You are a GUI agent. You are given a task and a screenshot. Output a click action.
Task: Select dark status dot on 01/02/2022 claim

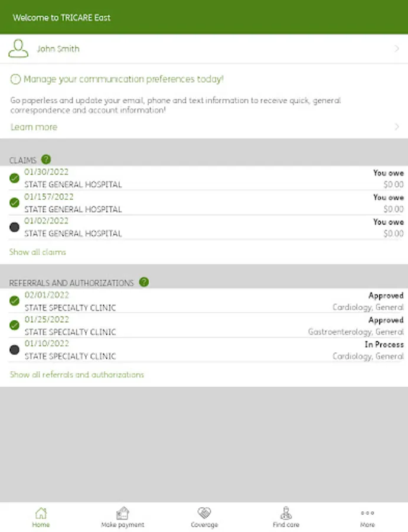coord(15,228)
